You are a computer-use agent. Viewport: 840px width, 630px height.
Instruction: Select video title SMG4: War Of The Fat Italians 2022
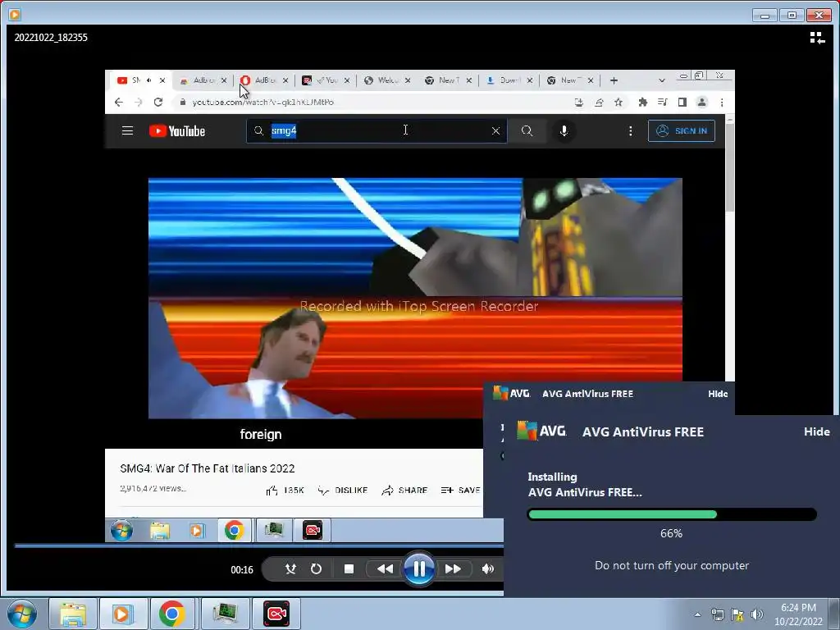208,468
